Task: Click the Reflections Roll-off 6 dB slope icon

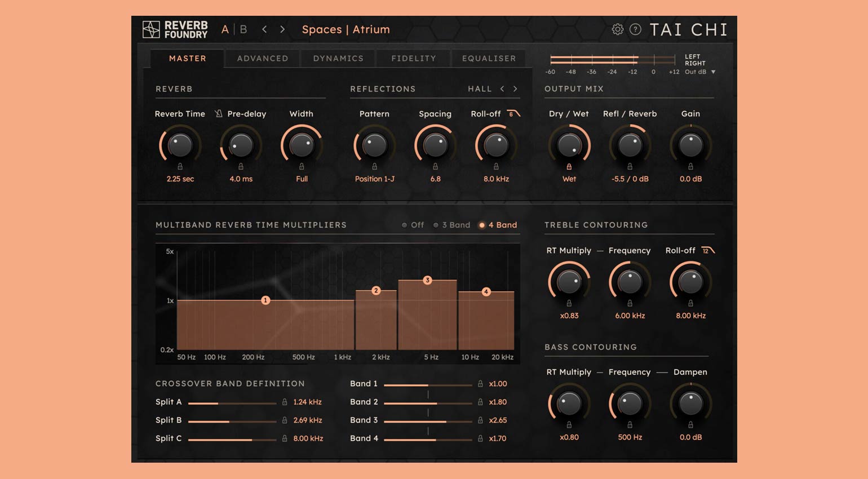Action: tap(513, 114)
